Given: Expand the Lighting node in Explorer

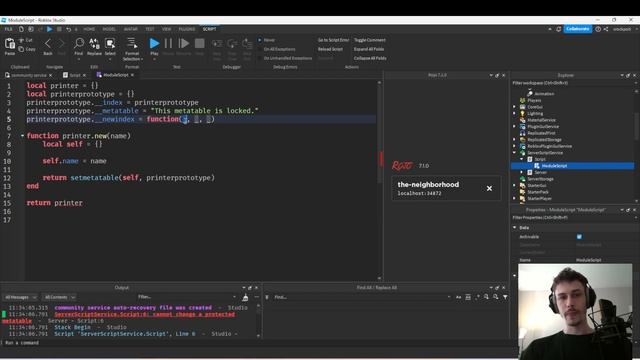Looking at the screenshot, I should pos(515,113).
